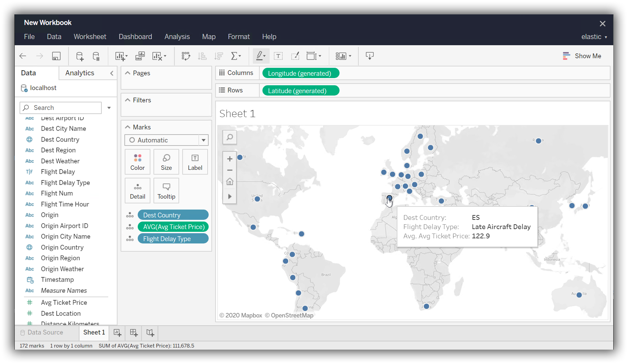Open Color settings in the Marks card
This screenshot has height=364, width=628.
coord(137,162)
